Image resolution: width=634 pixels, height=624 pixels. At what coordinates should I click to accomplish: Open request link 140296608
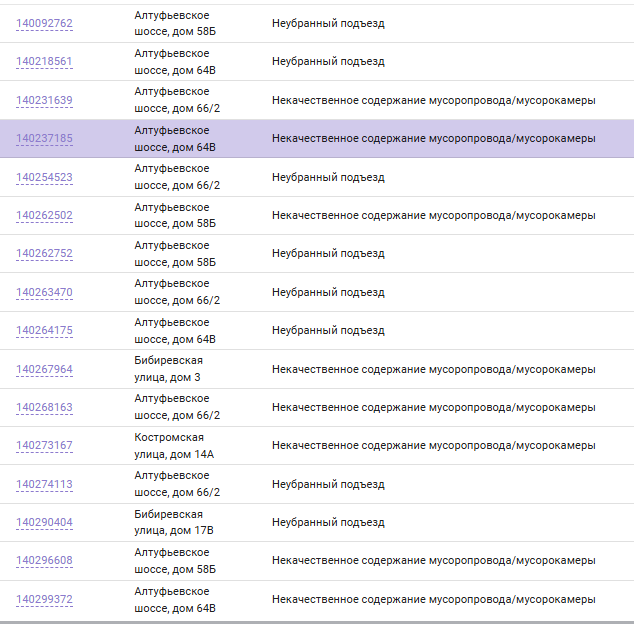pyautogui.click(x=44, y=561)
